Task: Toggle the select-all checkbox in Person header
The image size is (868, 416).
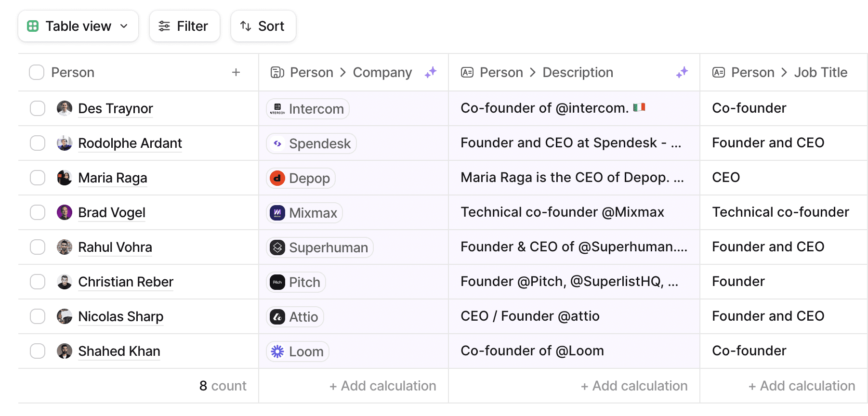Action: click(37, 72)
